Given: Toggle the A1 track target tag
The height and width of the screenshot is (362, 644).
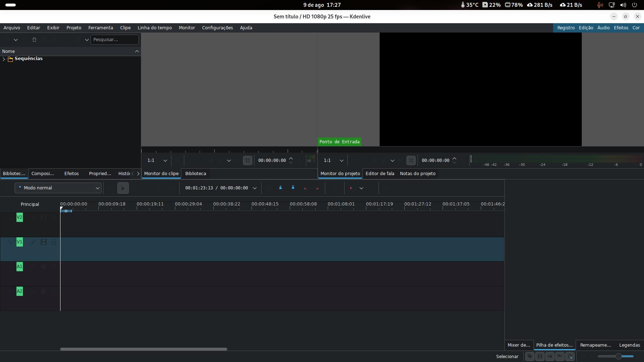Looking at the screenshot, I should click(20, 267).
